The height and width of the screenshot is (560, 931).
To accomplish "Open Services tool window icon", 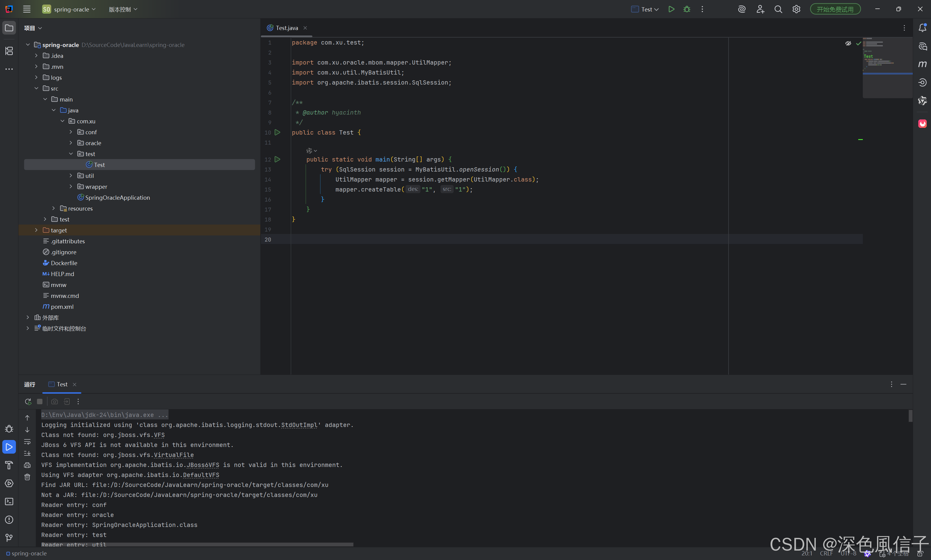I will 9,483.
